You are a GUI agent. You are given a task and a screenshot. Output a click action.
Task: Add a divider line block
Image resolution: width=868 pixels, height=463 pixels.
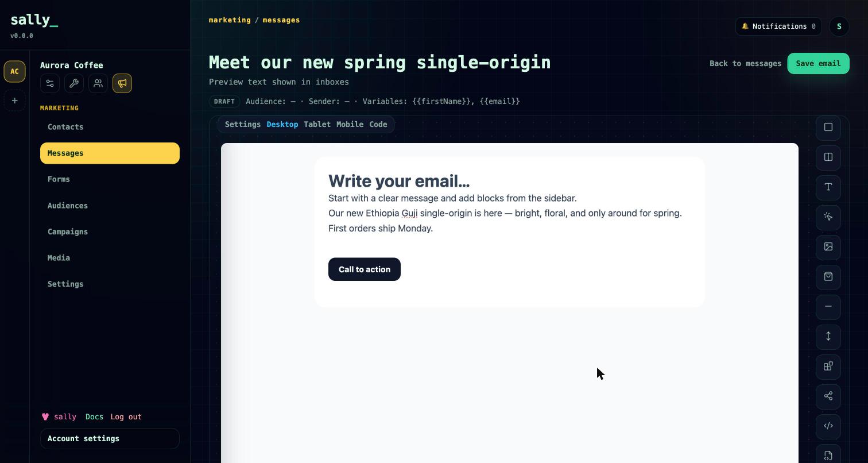(x=828, y=307)
